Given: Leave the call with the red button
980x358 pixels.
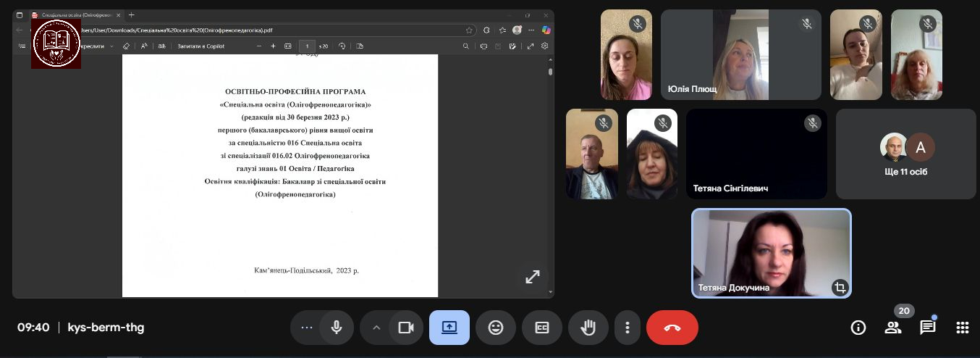Looking at the screenshot, I should (x=672, y=328).
